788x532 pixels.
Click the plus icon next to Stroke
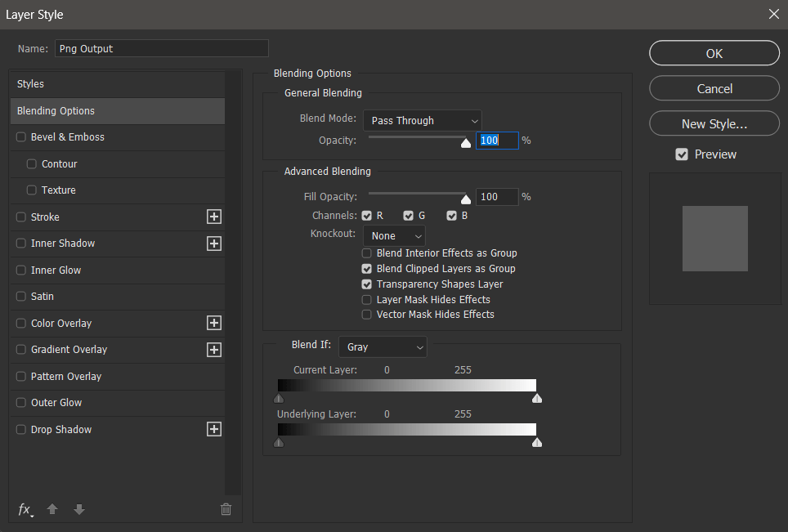tap(214, 217)
